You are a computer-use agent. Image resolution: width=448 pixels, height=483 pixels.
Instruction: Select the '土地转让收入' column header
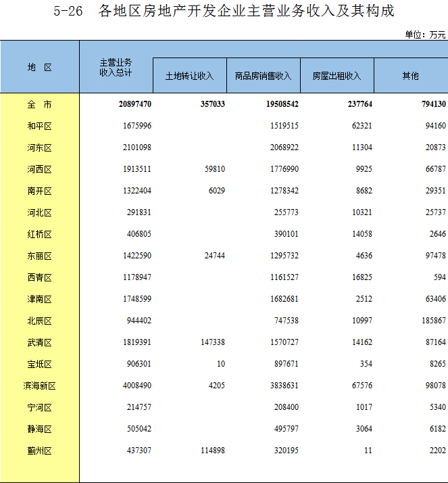click(189, 76)
